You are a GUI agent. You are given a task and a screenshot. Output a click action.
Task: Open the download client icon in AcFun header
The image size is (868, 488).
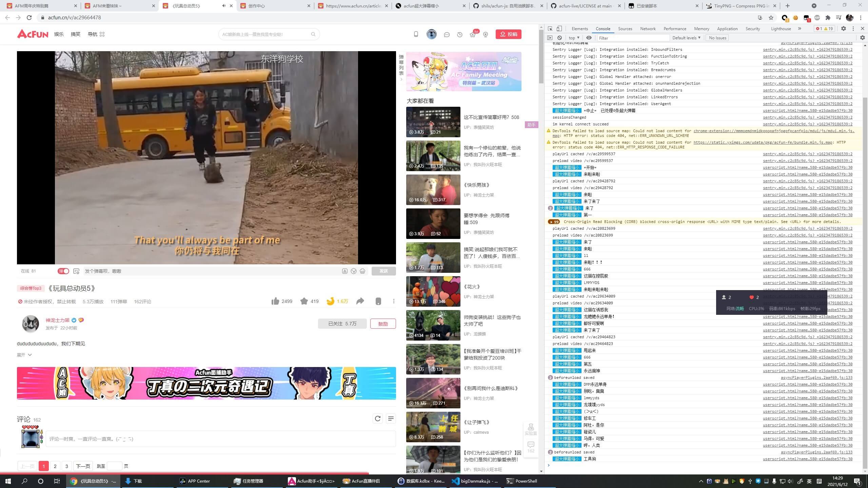click(486, 35)
